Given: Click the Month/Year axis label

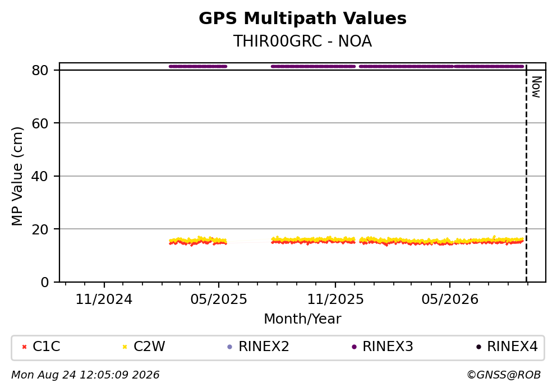Looking at the screenshot, I should coord(302,319).
